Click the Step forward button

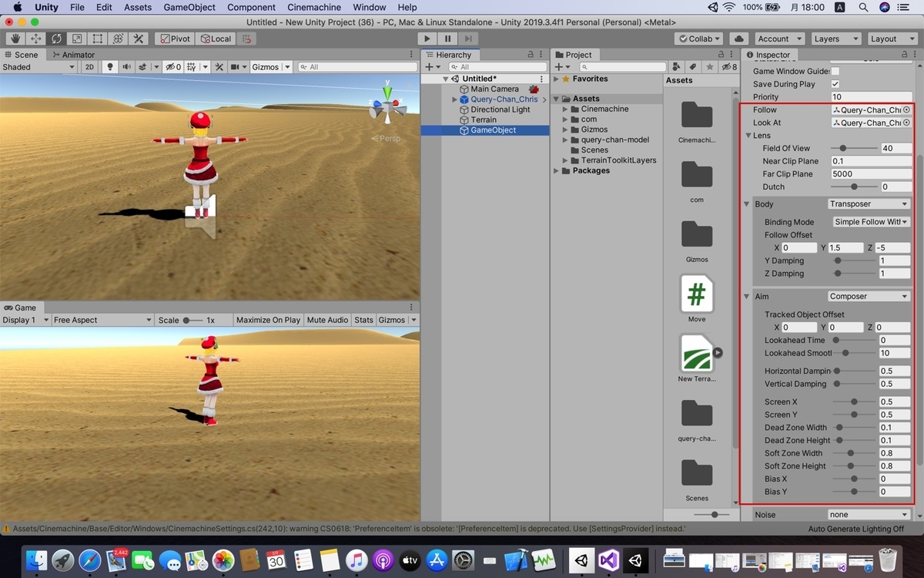pos(469,39)
